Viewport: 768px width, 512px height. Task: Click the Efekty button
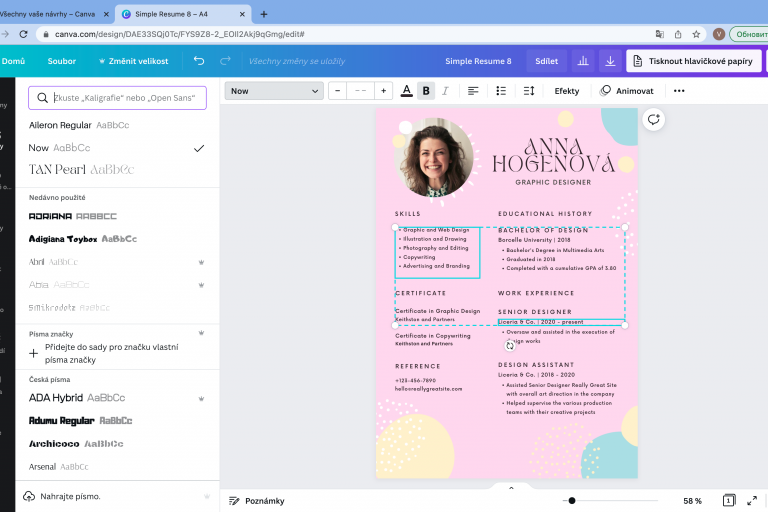coord(567,91)
